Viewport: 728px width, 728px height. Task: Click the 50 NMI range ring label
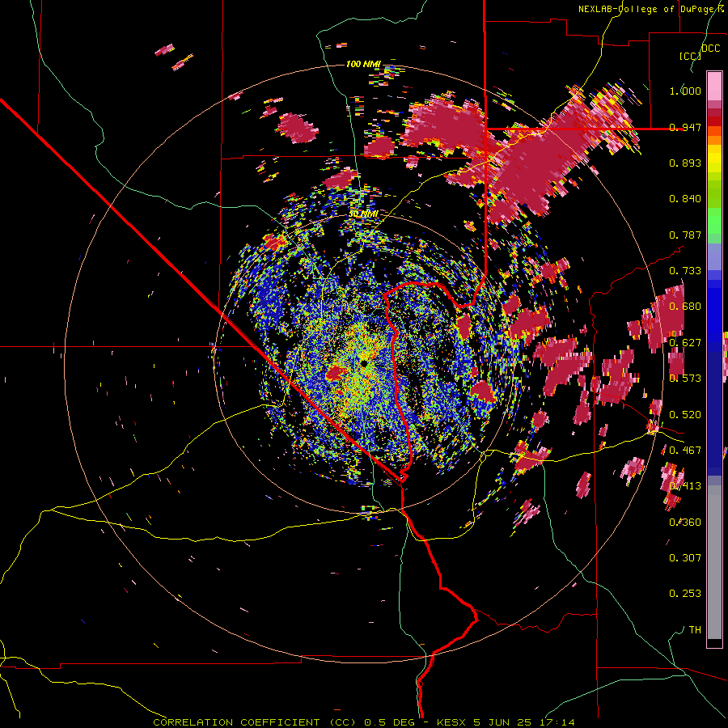tap(363, 214)
